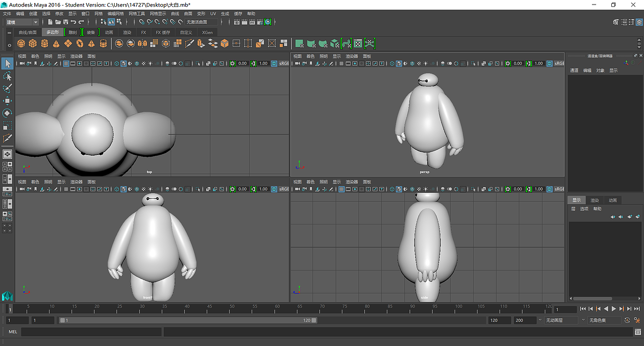
Task: Create a polygon torus from the shelf
Action: pyautogui.click(x=79, y=44)
